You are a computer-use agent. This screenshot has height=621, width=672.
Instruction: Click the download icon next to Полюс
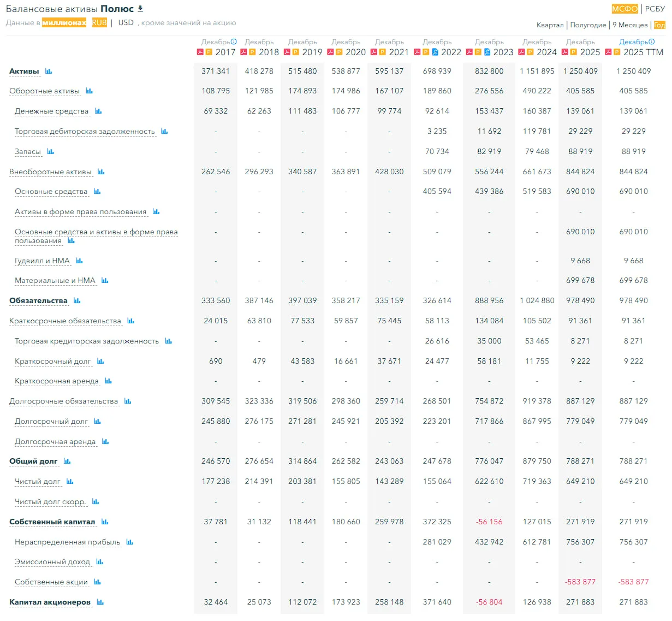pos(140,9)
